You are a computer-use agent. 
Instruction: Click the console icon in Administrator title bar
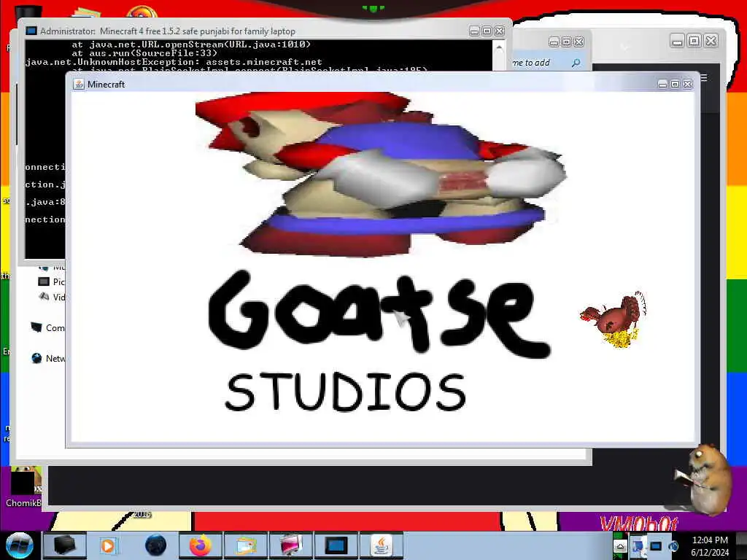coord(31,31)
